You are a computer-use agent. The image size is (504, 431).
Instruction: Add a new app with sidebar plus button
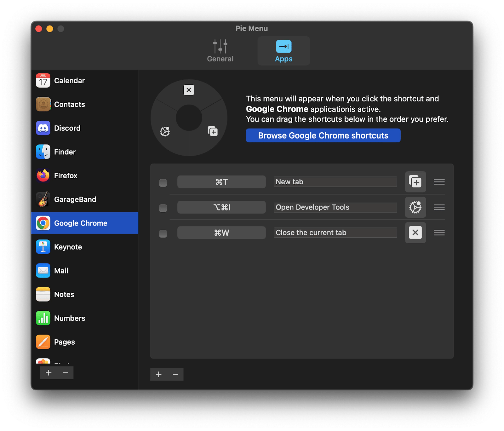(49, 373)
